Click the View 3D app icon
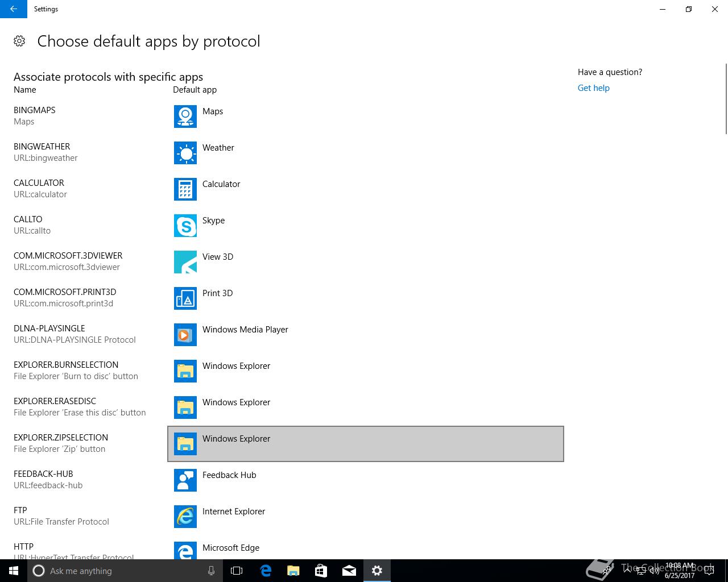The height and width of the screenshot is (582, 728). click(185, 262)
